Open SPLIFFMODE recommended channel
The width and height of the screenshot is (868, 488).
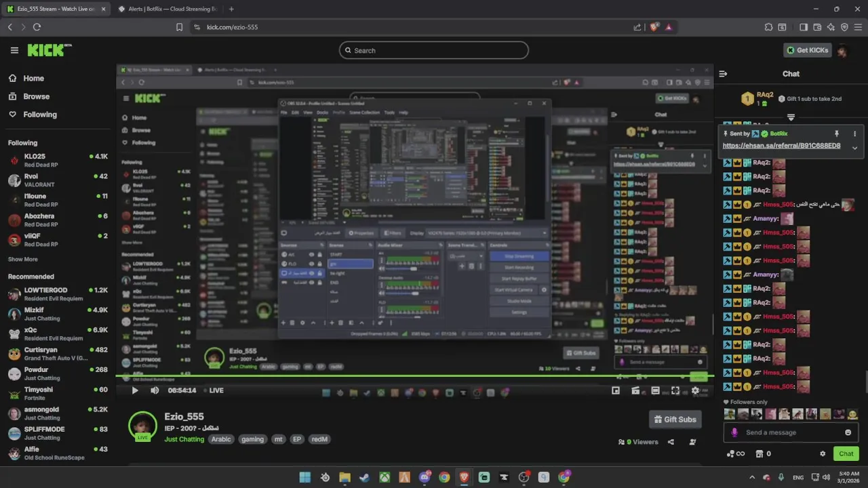pyautogui.click(x=57, y=433)
